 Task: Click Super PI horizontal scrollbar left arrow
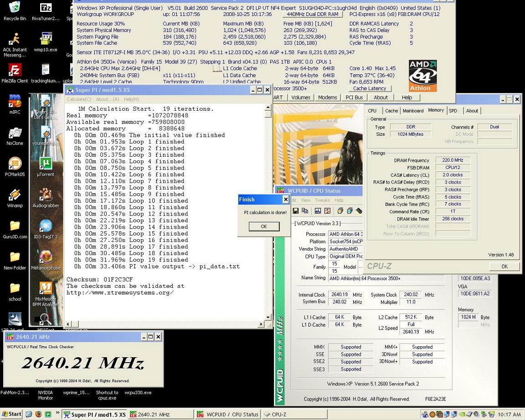pyautogui.click(x=67, y=324)
